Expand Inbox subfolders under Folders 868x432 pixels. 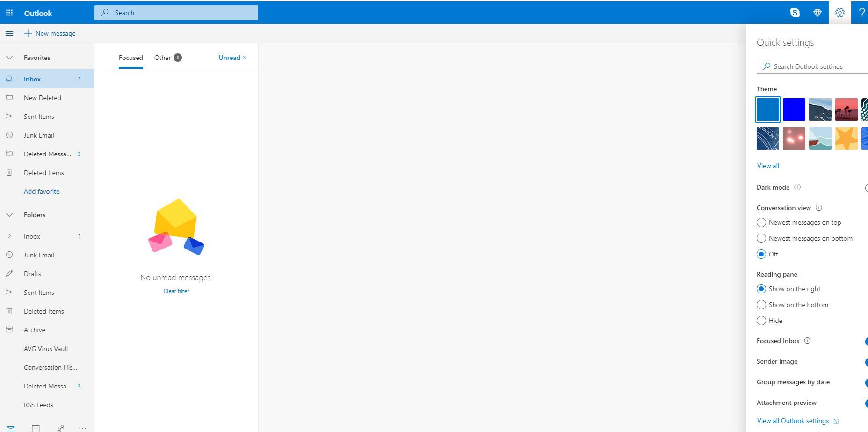[9, 236]
